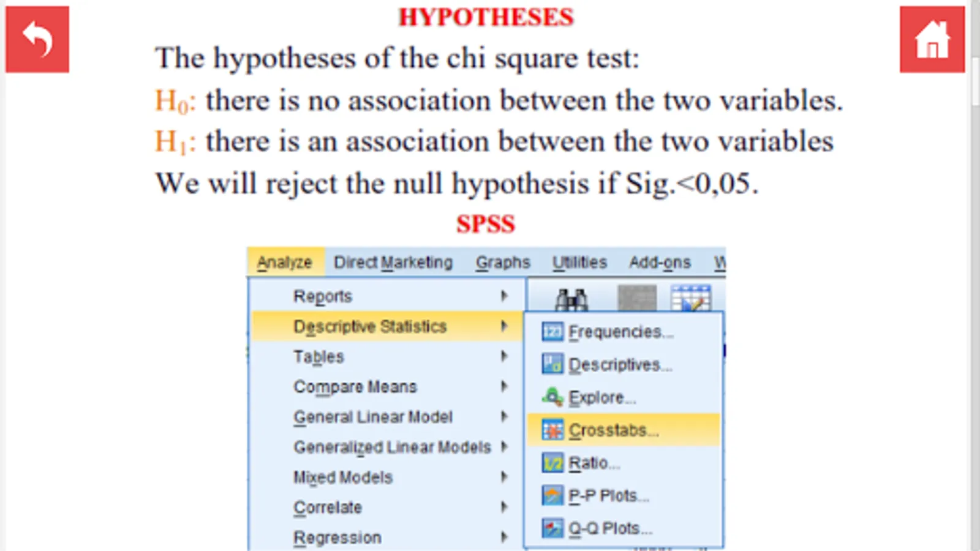
Task: Click the gray square toolbar icon
Action: point(637,298)
